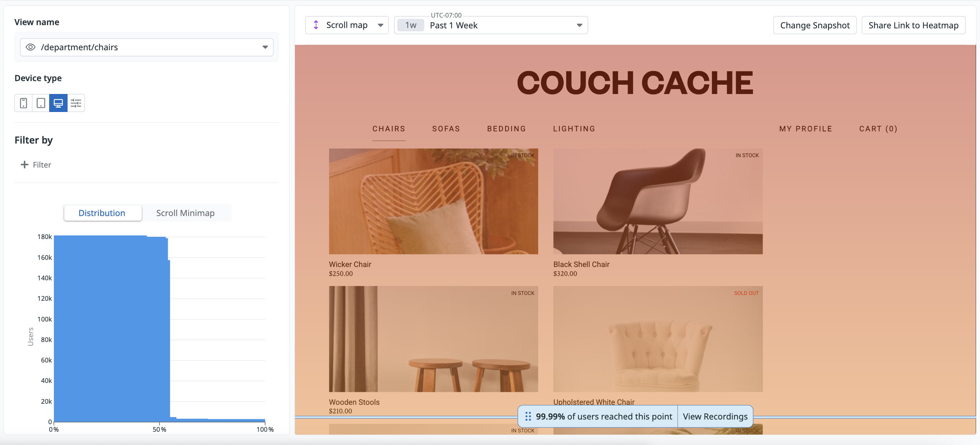Click Share Link to Heatmap button
The image size is (980, 445).
(913, 25)
